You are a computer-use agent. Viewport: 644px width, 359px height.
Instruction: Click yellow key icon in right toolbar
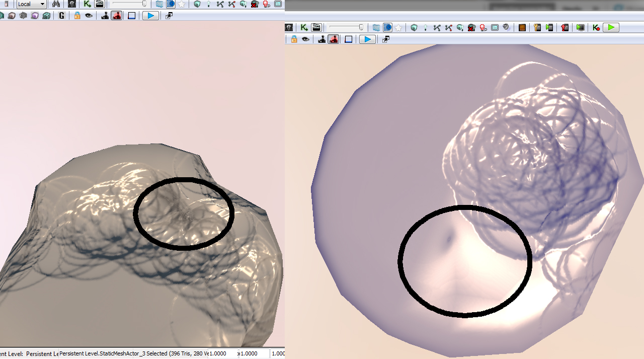click(537, 28)
